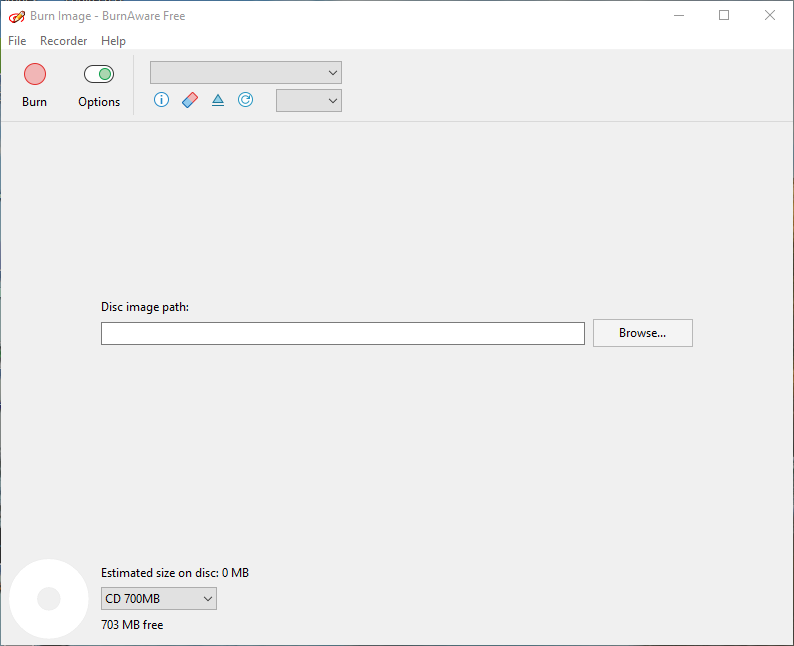The image size is (794, 646).
Task: Focus the Disc image path field
Action: click(x=343, y=333)
